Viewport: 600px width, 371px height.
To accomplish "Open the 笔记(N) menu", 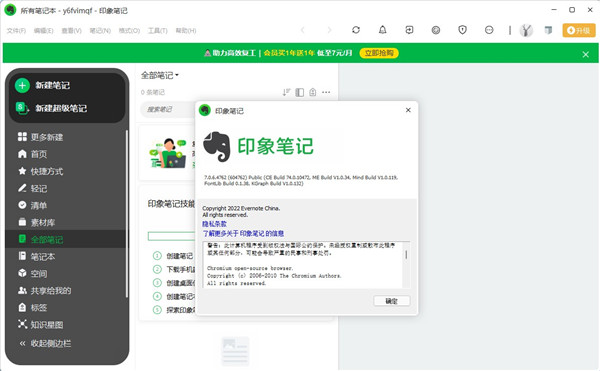I will 100,31.
